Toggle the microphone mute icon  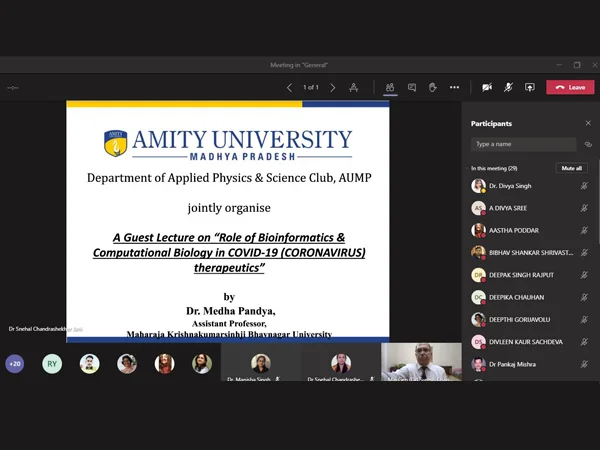[x=508, y=88]
